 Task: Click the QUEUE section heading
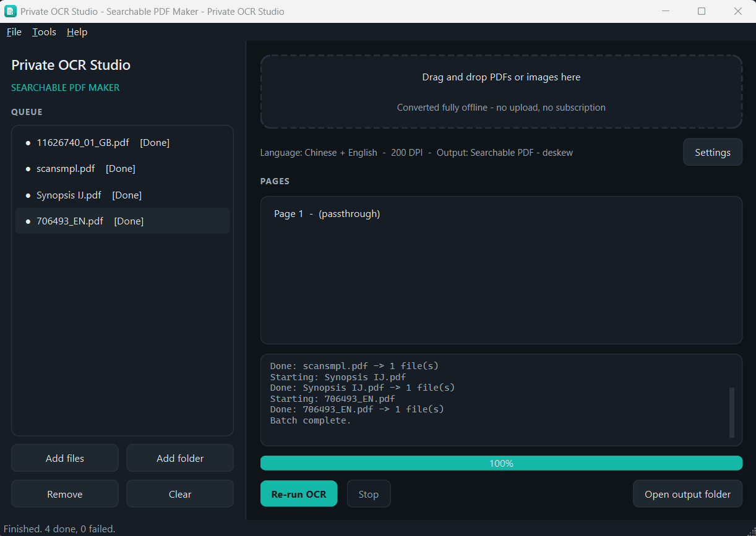click(27, 112)
